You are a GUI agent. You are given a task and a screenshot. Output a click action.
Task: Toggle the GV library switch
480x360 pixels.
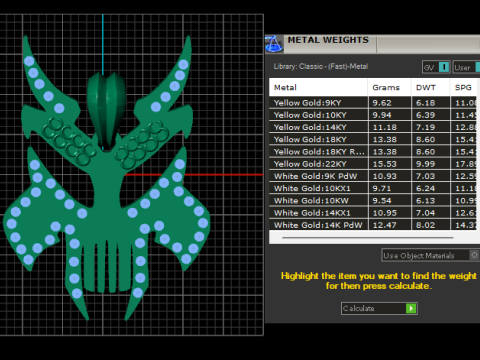[436, 67]
